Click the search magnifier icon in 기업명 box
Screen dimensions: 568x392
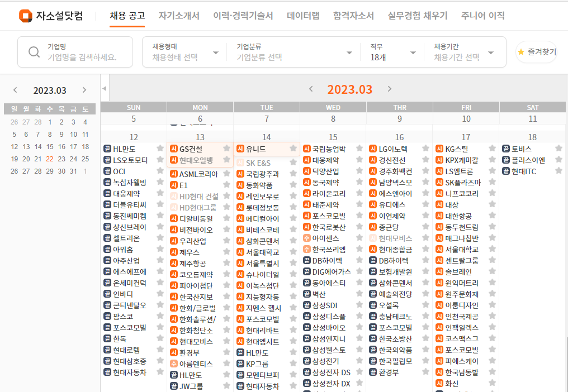point(34,52)
